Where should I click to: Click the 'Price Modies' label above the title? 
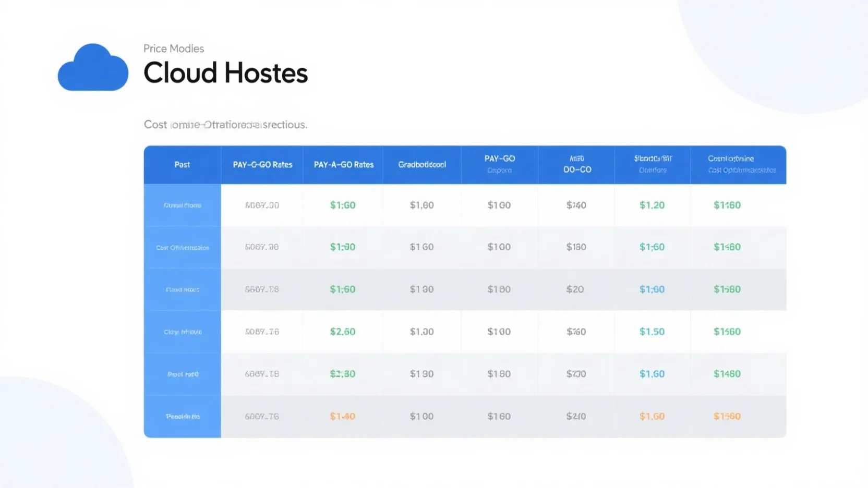click(174, 48)
